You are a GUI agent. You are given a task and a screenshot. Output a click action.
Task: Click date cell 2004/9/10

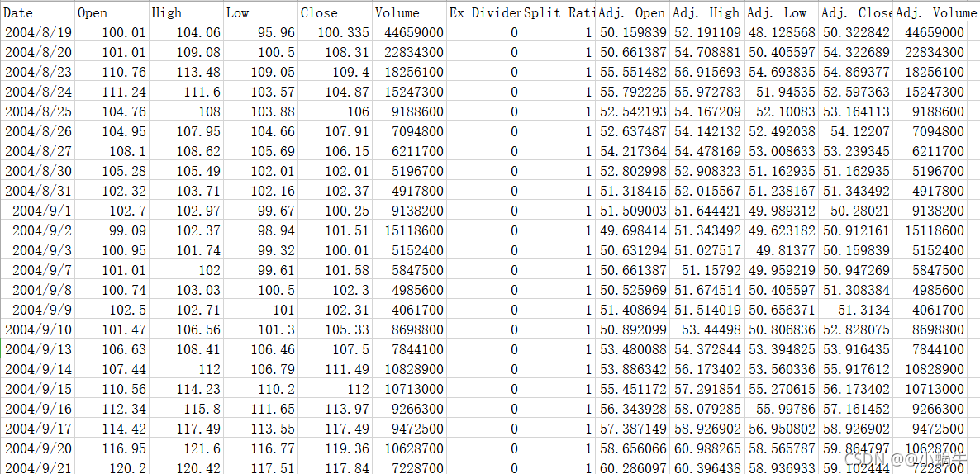coord(38,329)
